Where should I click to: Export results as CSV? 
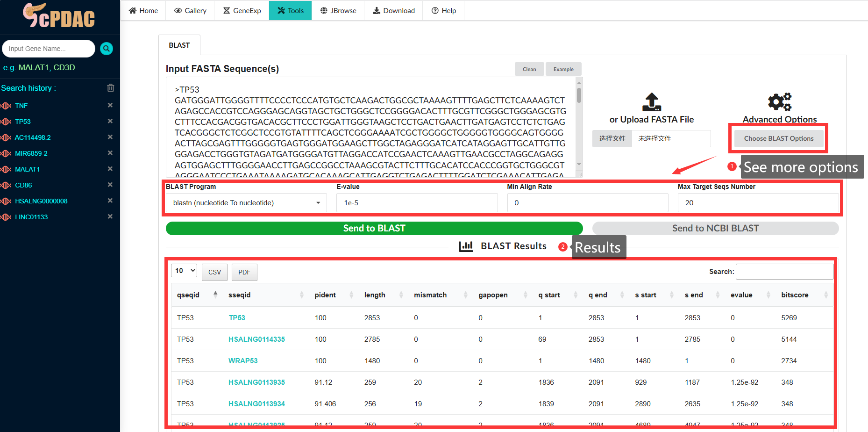[214, 272]
